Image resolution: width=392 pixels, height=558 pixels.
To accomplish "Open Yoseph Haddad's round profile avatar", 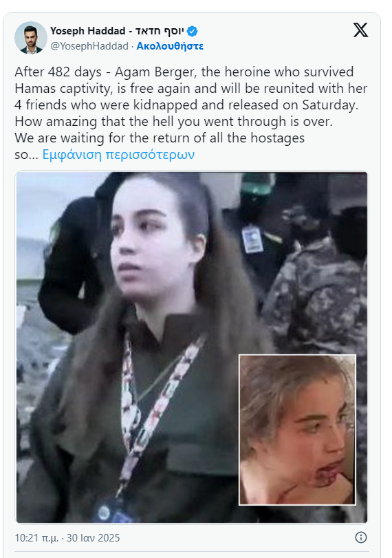I will [31, 38].
